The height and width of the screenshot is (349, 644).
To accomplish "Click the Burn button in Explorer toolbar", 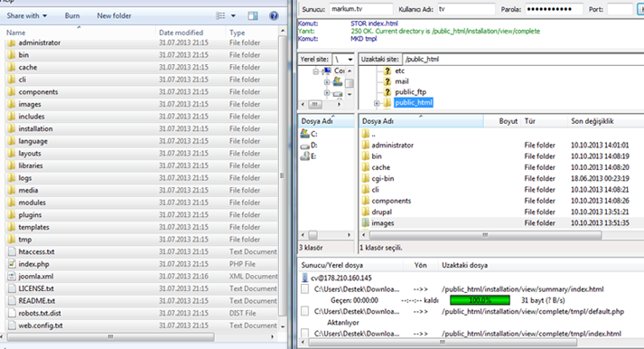I will point(72,15).
